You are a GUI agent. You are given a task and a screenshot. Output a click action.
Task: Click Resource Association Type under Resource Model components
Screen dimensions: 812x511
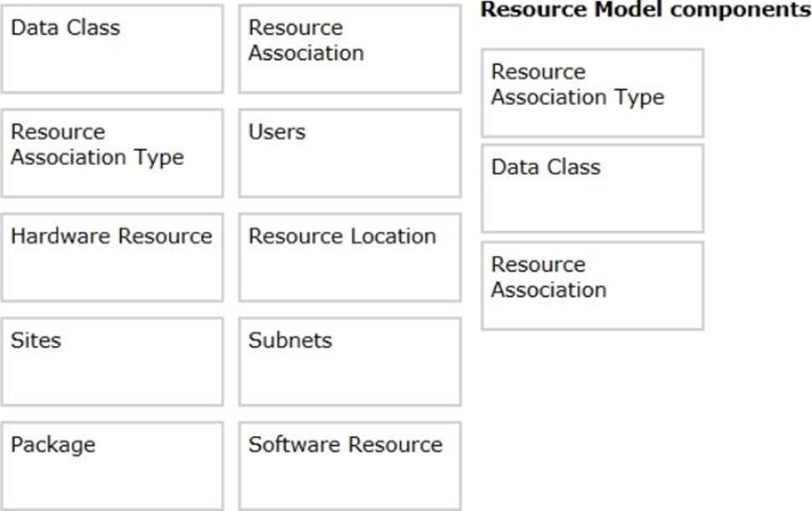coord(592,93)
